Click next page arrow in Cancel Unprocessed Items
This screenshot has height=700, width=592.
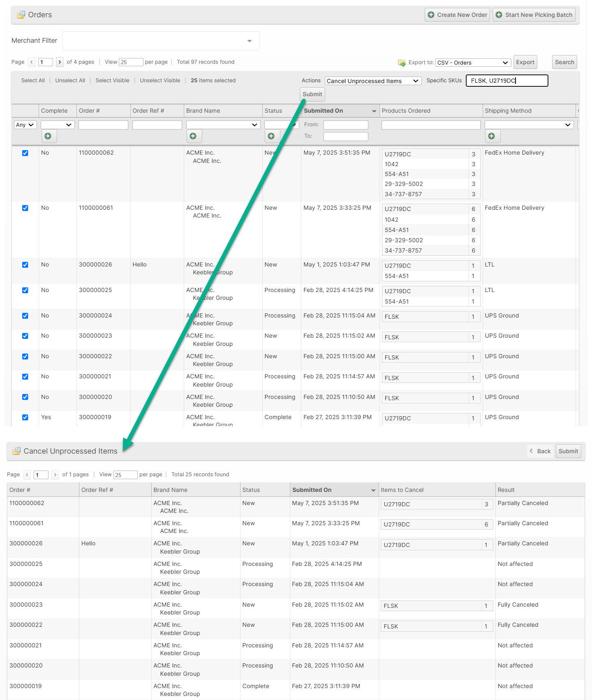pyautogui.click(x=55, y=475)
